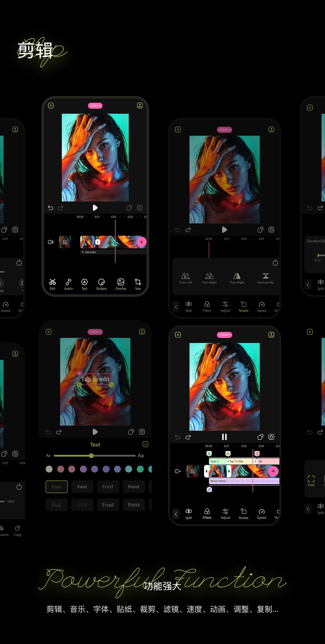325x644 pixels.
Task: Toggle the unmuted speaker icon beside timeline
Action: [51, 242]
